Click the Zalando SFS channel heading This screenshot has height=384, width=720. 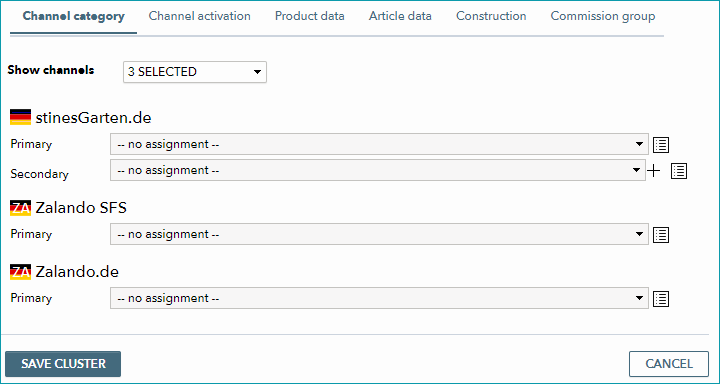click(x=81, y=208)
